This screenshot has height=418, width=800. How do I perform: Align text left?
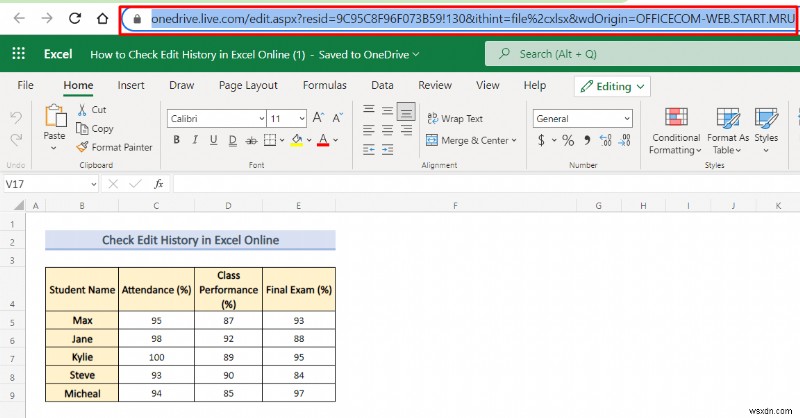tap(369, 130)
